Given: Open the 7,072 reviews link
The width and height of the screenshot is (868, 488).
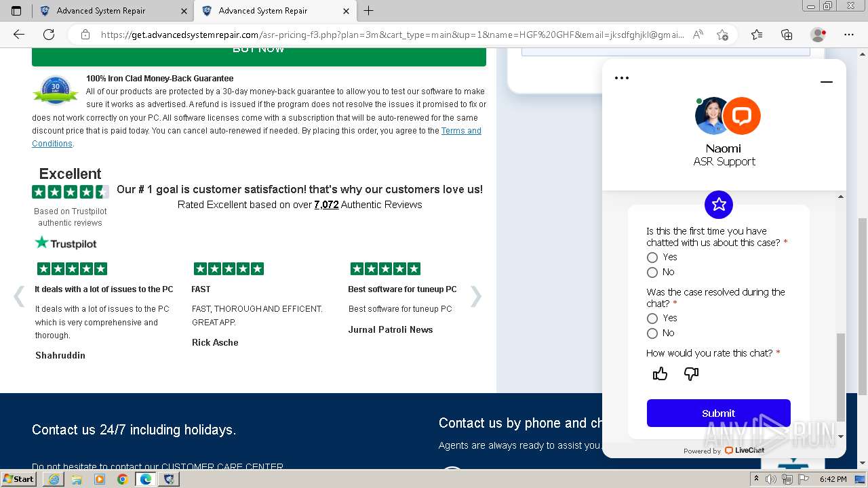Looking at the screenshot, I should [326, 205].
